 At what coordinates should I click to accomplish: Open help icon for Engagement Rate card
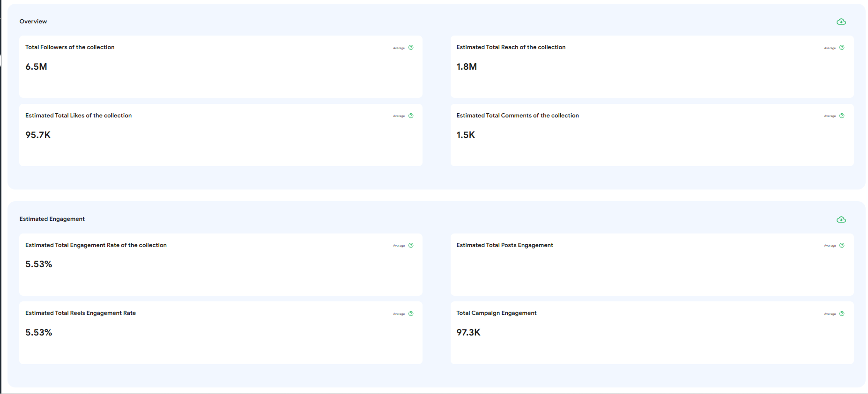[x=411, y=246]
